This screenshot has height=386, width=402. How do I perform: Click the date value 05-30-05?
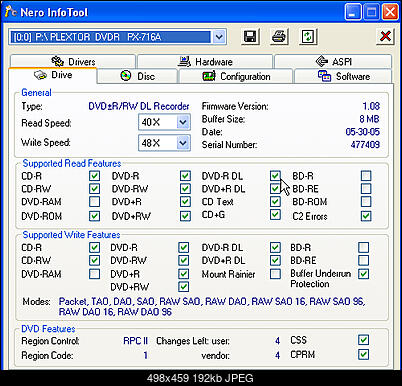[362, 132]
